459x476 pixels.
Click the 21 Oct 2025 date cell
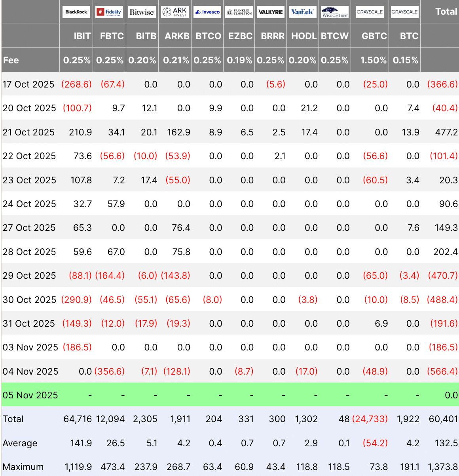[28, 132]
